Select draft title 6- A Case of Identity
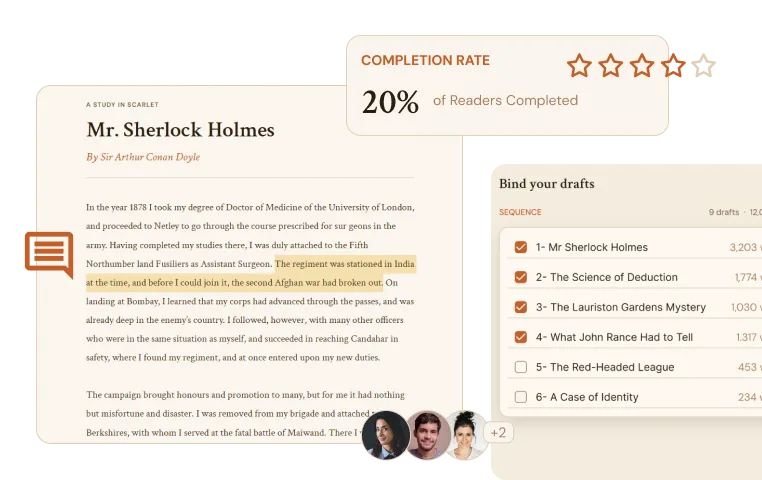Screen dimensions: 762x480 [587, 397]
